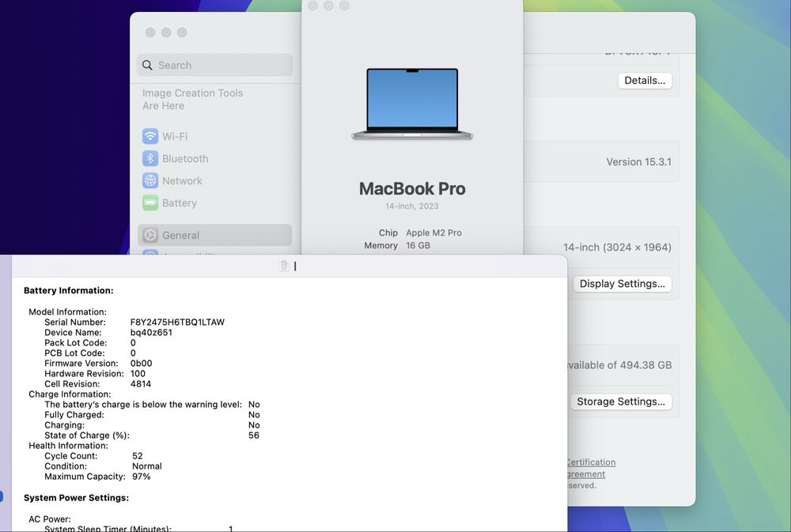791x532 pixels.
Task: Open Display Settings… from the About pane
Action: [622, 284]
